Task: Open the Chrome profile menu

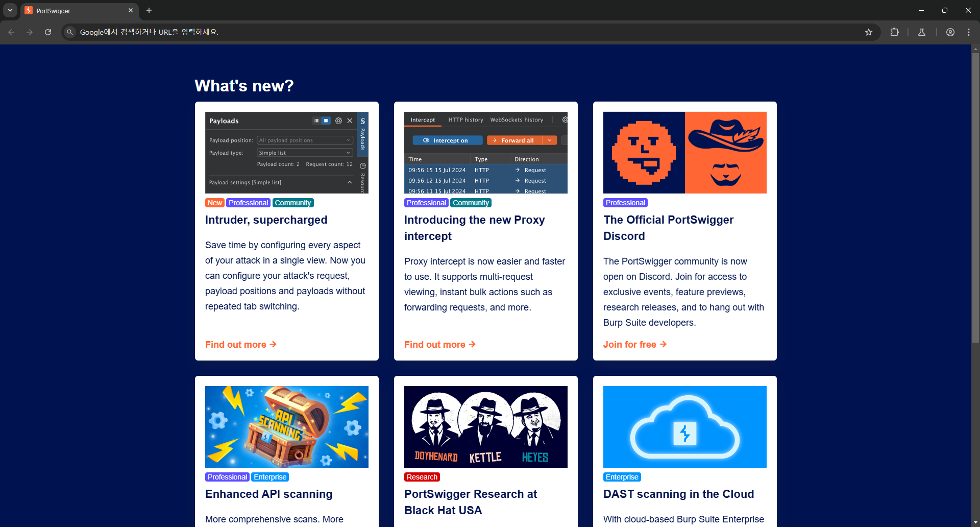Action: tap(950, 32)
